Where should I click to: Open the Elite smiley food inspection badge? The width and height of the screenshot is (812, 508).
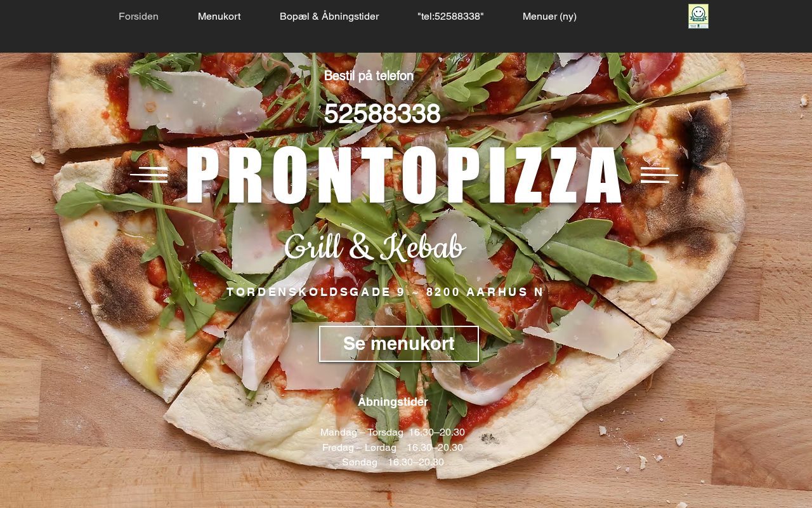click(698, 17)
